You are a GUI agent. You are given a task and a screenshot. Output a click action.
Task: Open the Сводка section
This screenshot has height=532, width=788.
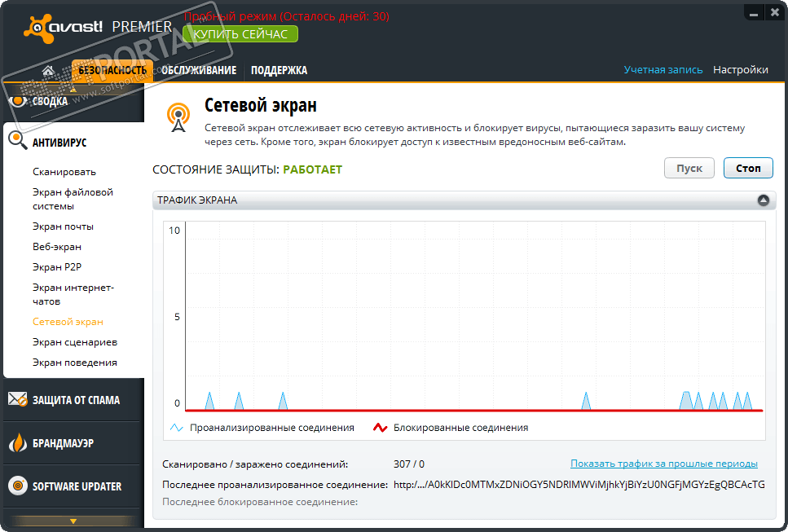[x=50, y=102]
